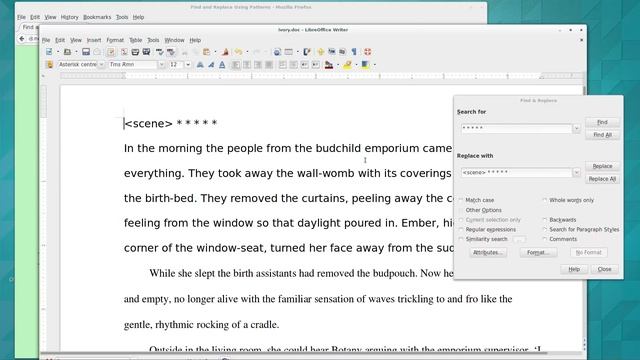The image size is (640, 360).
Task: Toggle Edit File mode icon
Action: (111, 52)
